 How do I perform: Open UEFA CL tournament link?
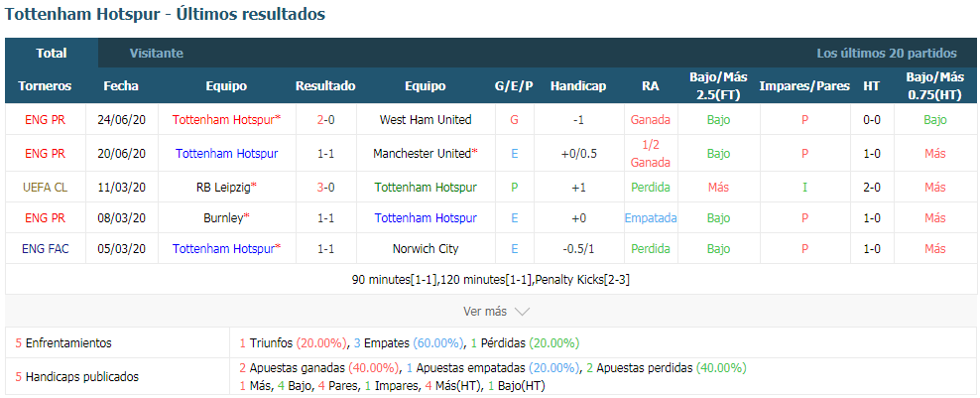45,188
